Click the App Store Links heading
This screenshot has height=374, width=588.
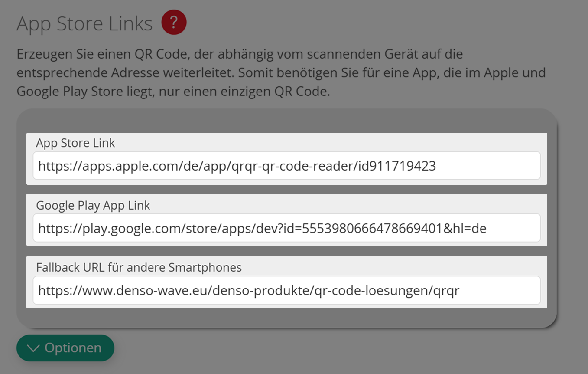[x=84, y=23]
